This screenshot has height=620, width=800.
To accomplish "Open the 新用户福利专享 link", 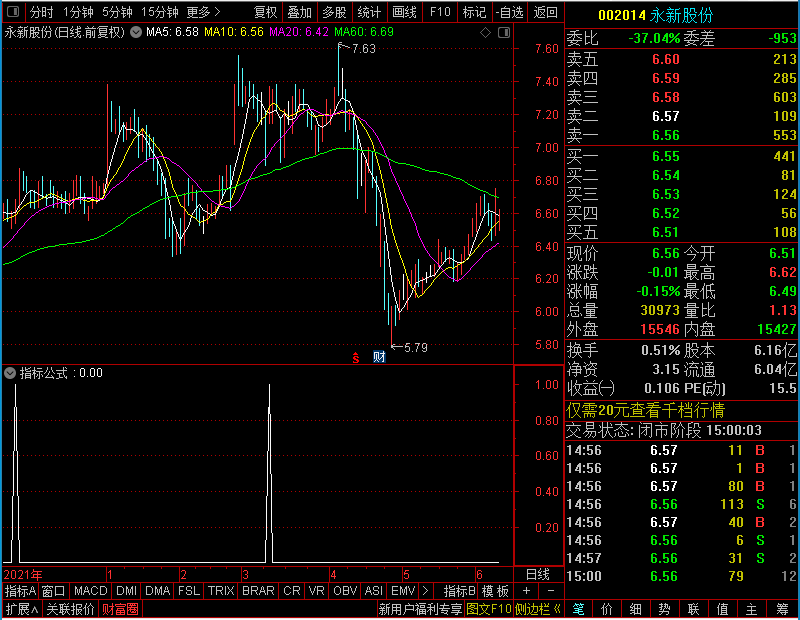I will (x=421, y=609).
